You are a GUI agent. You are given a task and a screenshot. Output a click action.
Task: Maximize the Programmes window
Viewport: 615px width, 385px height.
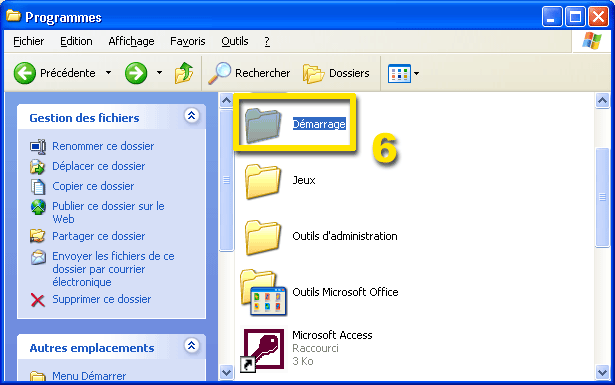tap(575, 17)
